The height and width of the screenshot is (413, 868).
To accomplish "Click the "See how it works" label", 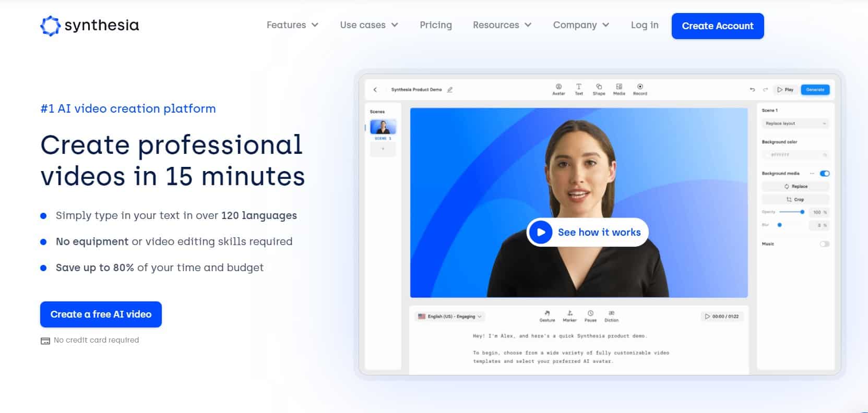I will tap(599, 233).
